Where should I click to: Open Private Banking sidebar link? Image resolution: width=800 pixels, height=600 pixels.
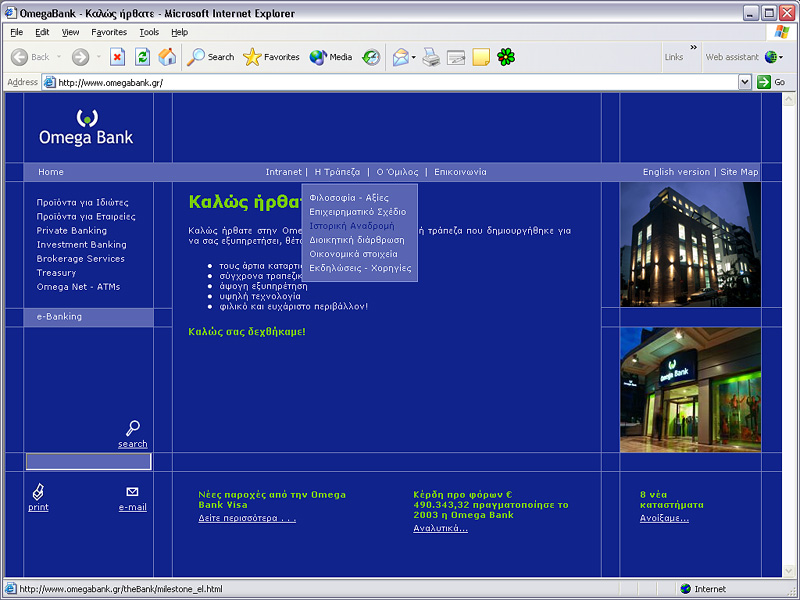72,231
